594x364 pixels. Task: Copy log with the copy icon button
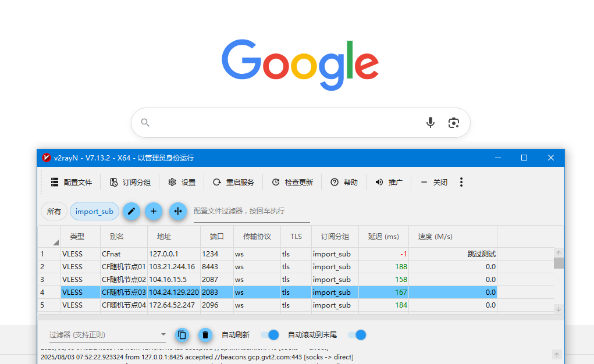tap(182, 335)
